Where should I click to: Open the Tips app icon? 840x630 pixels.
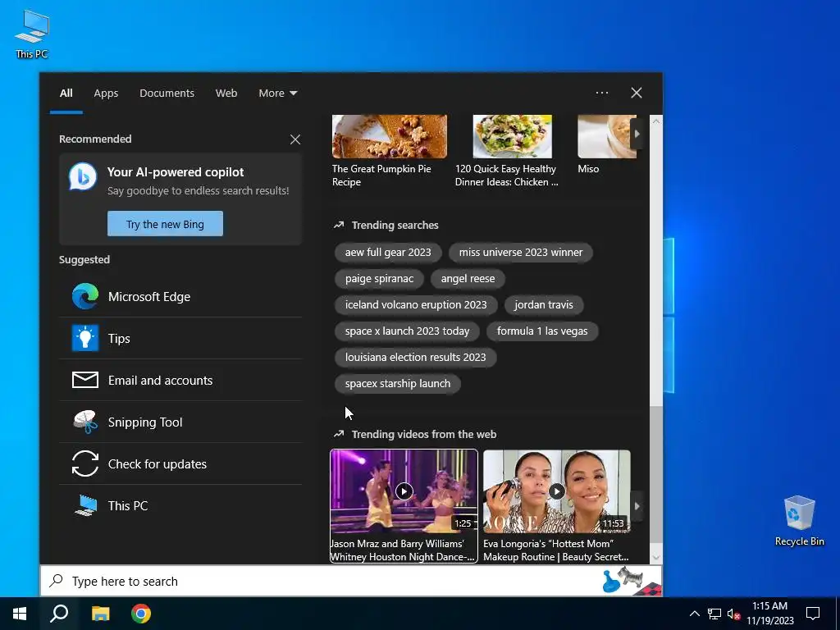[x=85, y=338]
